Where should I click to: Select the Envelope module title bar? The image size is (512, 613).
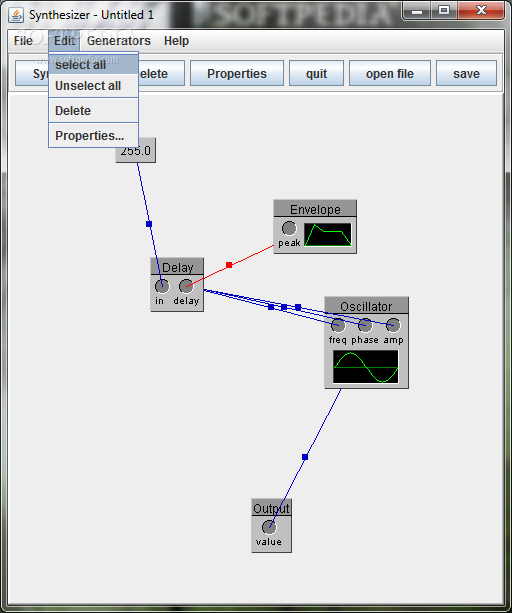click(315, 209)
